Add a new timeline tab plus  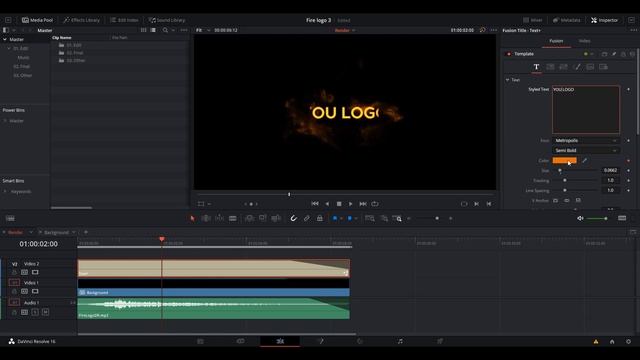click(86, 232)
